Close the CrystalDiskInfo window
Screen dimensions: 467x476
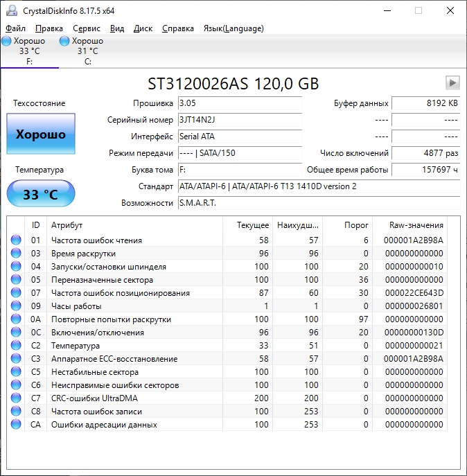click(450, 10)
